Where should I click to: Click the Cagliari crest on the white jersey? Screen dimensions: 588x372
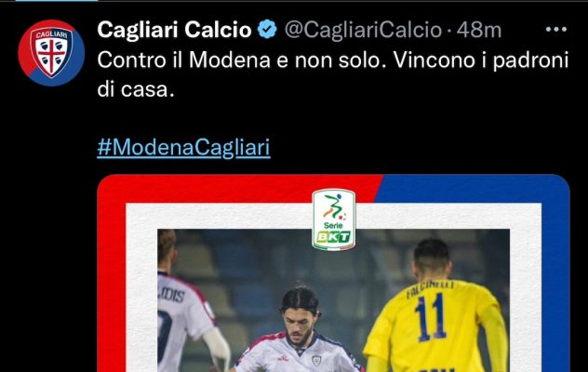(x=317, y=361)
